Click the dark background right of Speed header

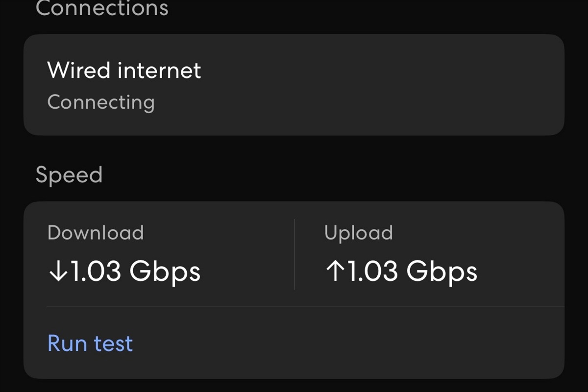point(343,175)
